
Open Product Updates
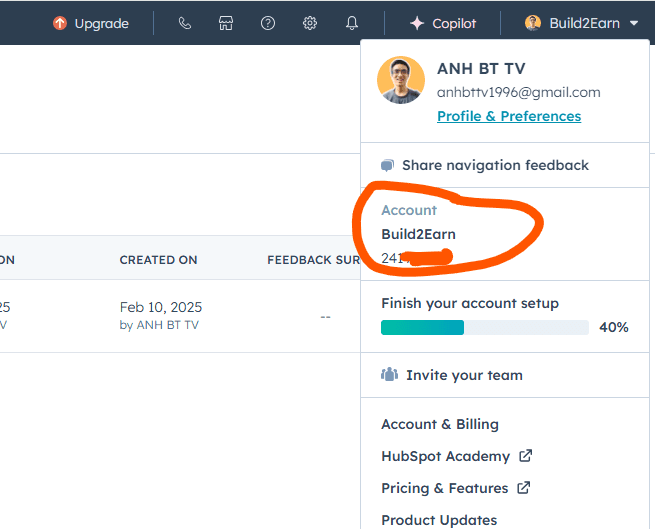tap(439, 520)
